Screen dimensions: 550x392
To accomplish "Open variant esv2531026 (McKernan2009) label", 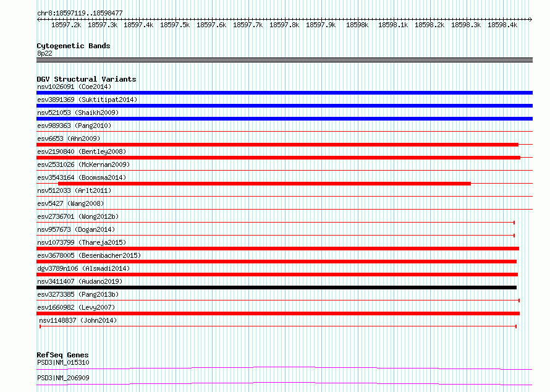I will tap(83, 164).
